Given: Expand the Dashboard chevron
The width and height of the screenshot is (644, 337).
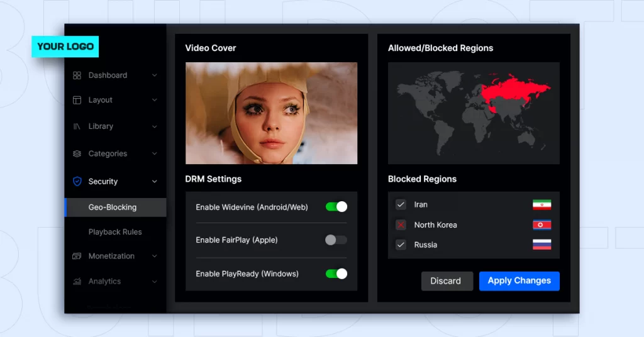Looking at the screenshot, I should (155, 75).
